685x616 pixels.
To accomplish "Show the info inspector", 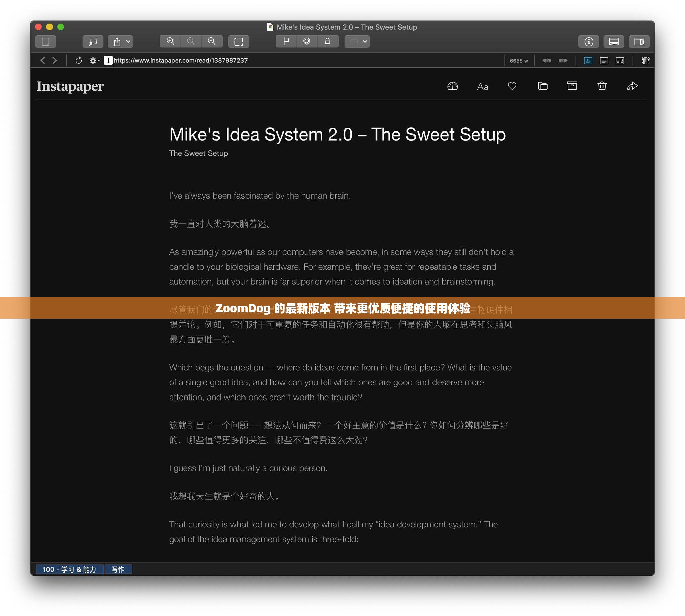I will click(589, 41).
